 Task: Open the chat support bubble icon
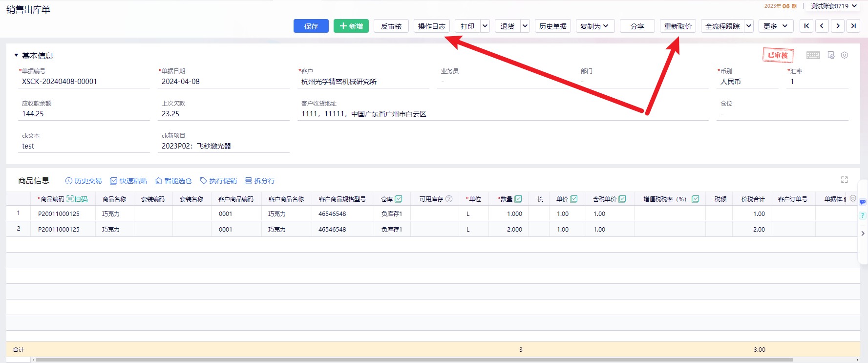pos(863,202)
